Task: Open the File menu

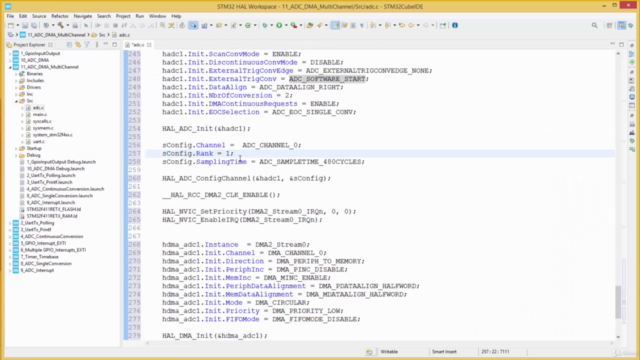Action: (10, 16)
